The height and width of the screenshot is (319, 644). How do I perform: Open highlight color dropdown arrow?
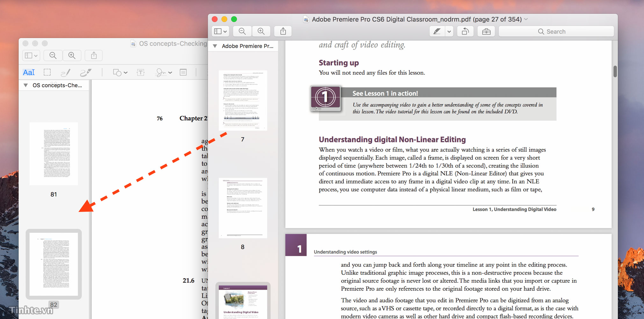(449, 31)
